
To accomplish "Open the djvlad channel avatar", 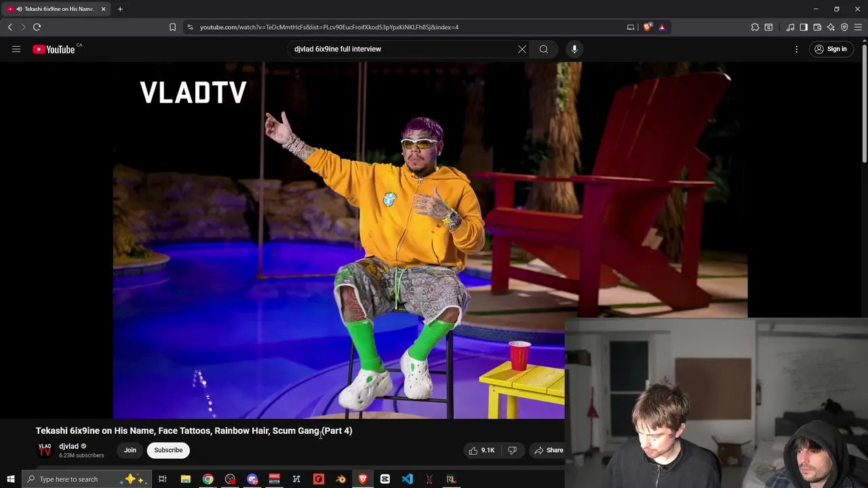I will pos(45,450).
